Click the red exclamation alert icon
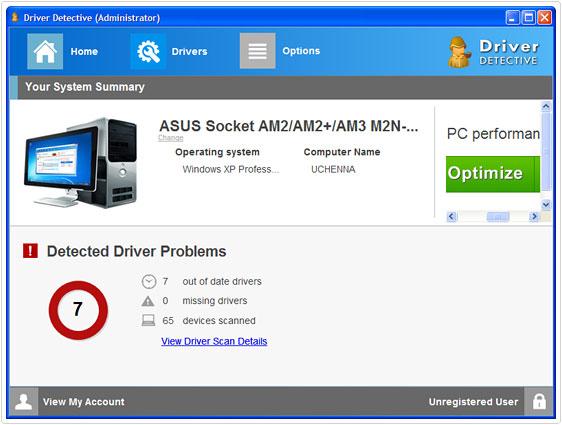Viewport: 562px width, 425px height. 30,251
